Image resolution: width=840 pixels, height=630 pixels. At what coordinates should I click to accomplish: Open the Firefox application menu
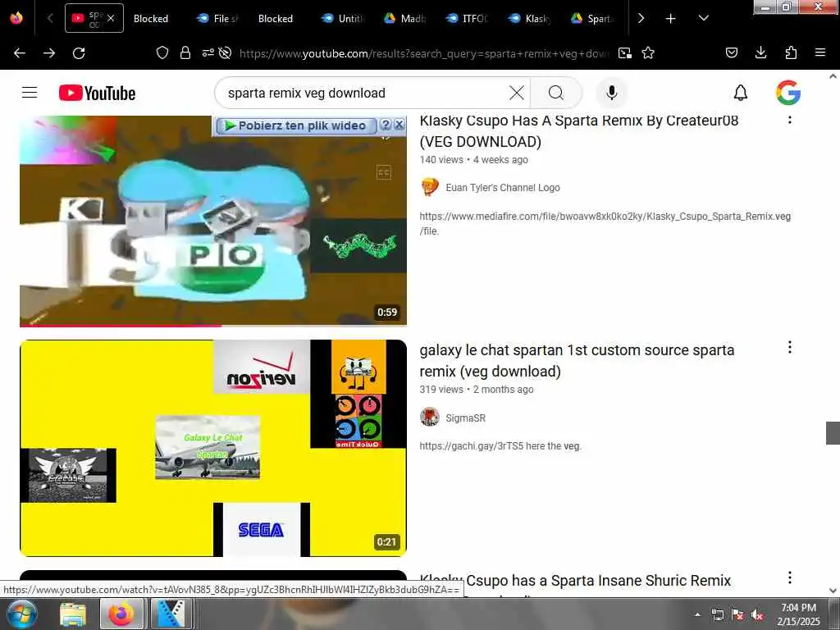tap(820, 52)
